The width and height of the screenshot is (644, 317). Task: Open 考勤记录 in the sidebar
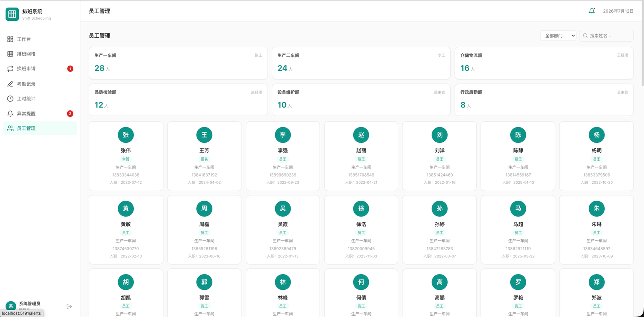click(x=40, y=84)
